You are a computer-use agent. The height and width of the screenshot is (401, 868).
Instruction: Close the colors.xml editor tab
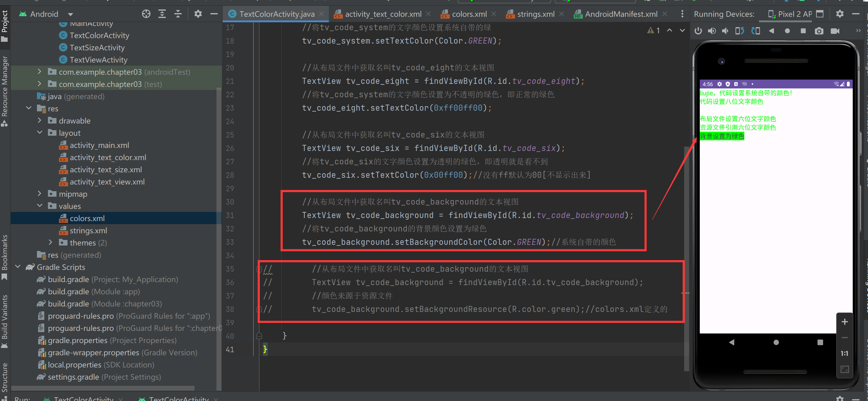pos(494,14)
